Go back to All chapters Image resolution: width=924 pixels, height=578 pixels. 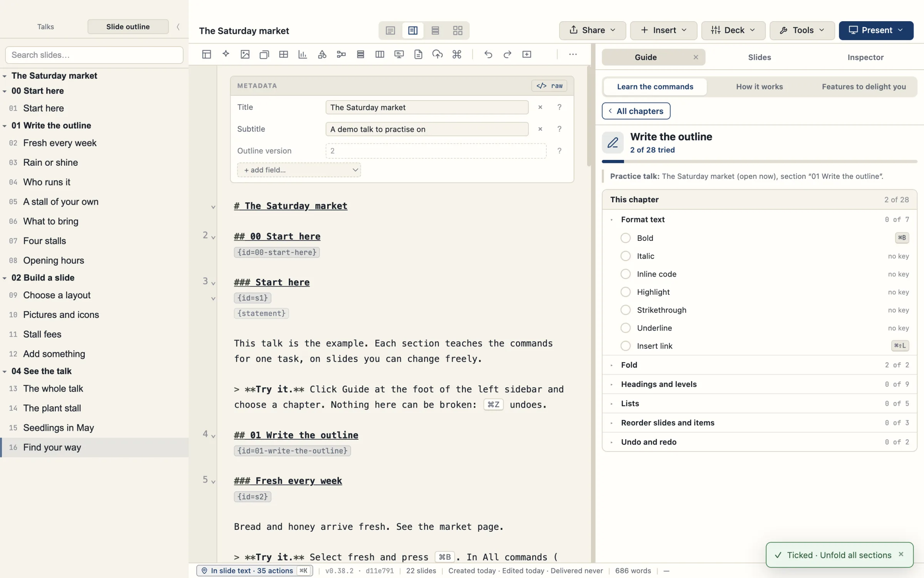[x=636, y=111]
